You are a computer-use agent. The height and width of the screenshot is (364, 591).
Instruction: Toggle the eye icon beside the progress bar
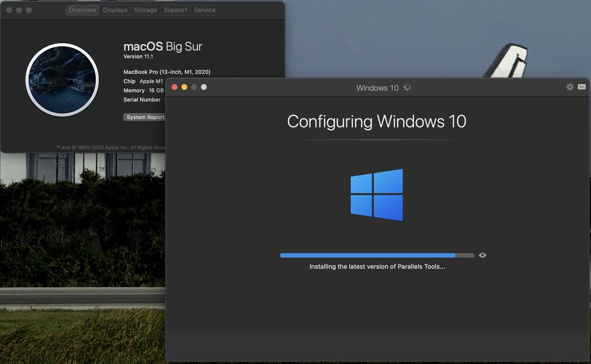tap(482, 255)
